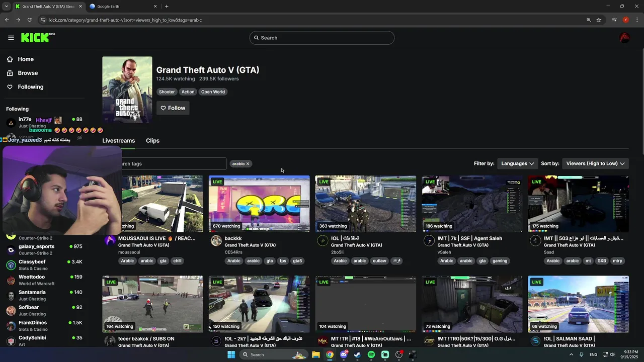Open stream thumbnail with 363 watching
This screenshot has width=644, height=362.
[x=366, y=204]
